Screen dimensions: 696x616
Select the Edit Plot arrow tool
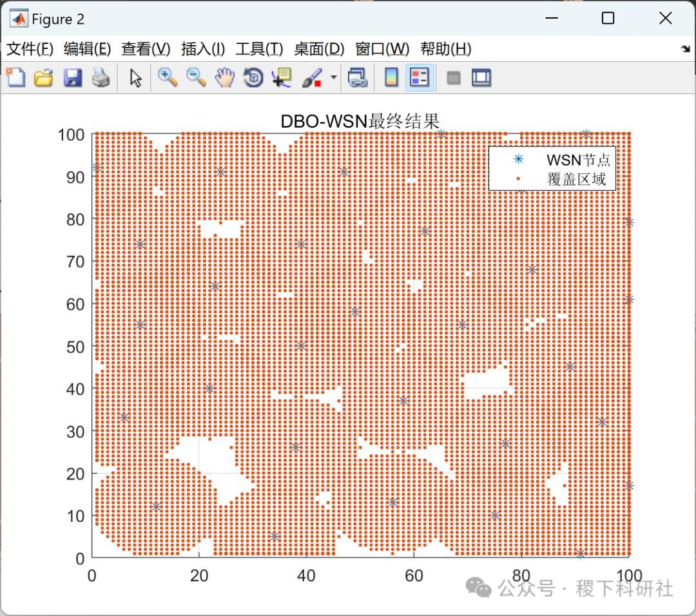[135, 78]
